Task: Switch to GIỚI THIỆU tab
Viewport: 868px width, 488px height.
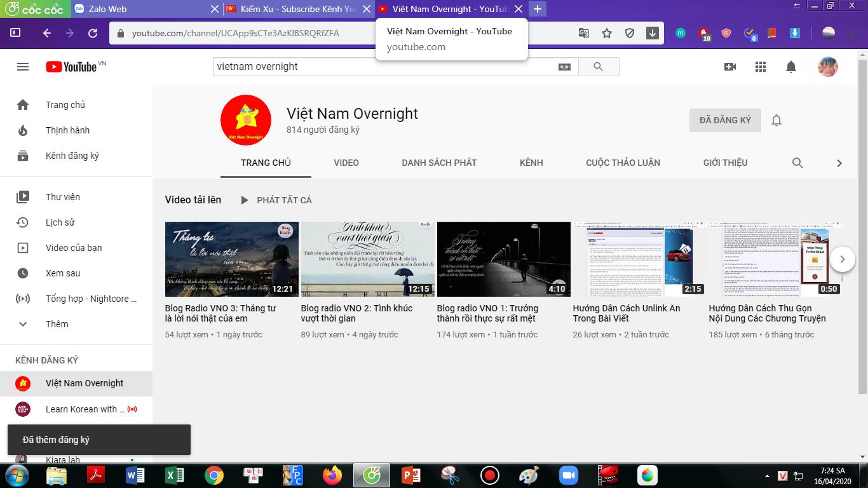Action: [725, 163]
